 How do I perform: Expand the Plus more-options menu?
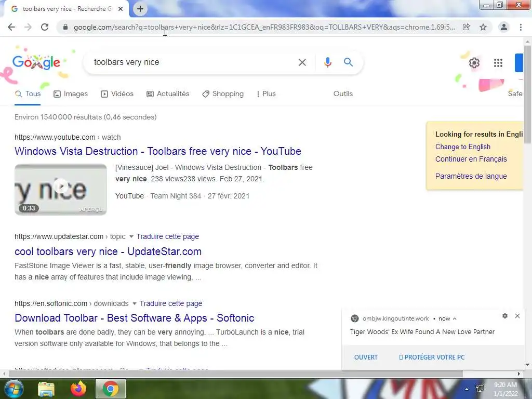pos(266,94)
